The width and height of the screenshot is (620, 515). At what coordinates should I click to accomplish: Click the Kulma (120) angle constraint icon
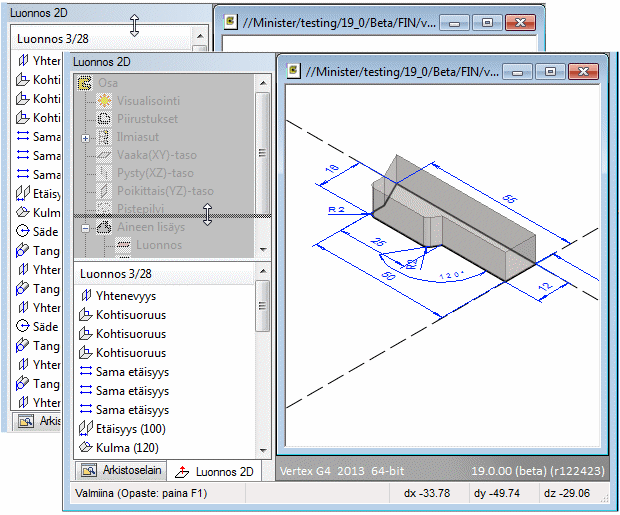coord(84,448)
